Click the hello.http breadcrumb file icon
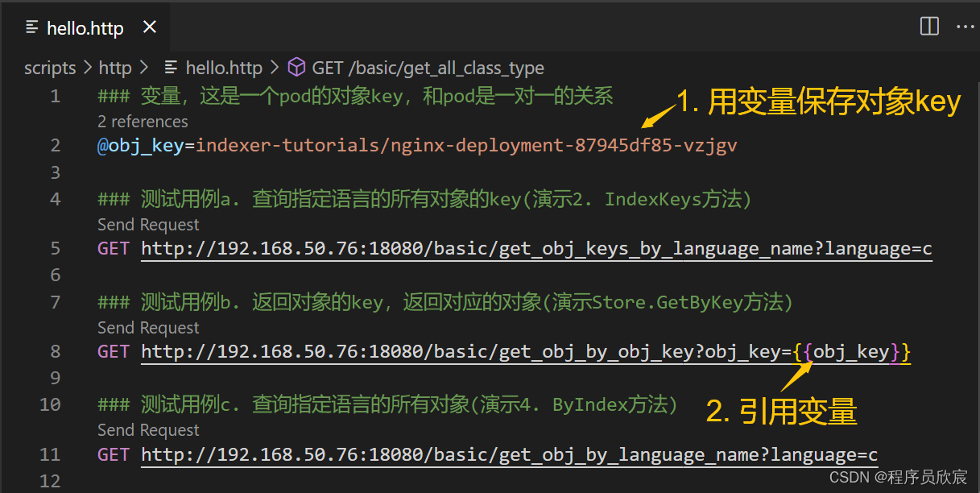 (170, 68)
